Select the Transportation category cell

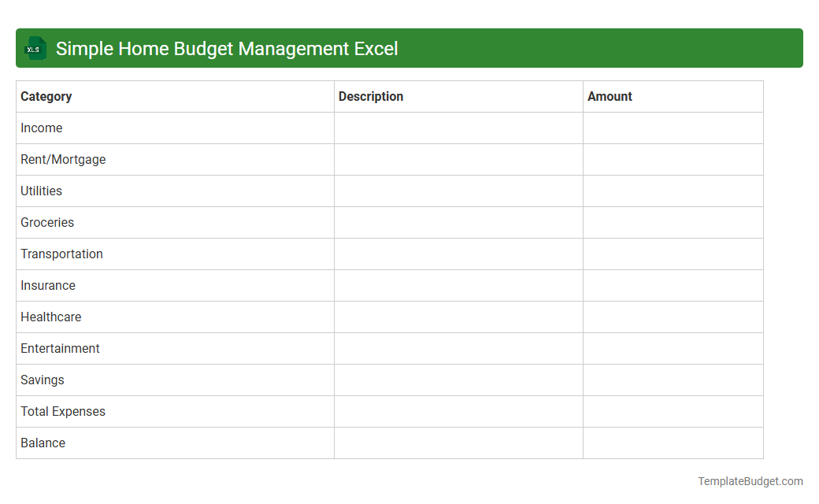(x=61, y=254)
